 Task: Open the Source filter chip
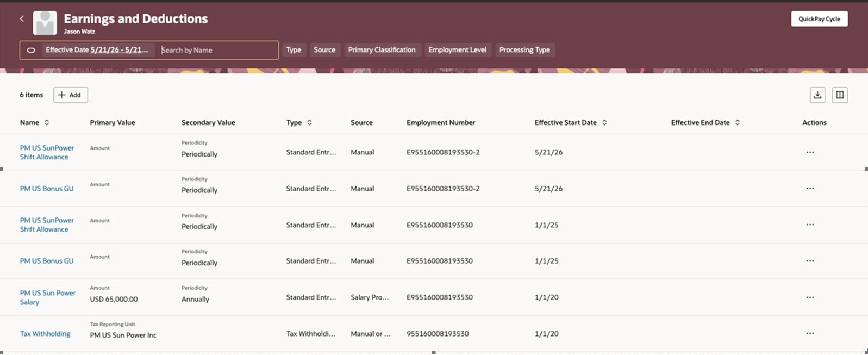pyautogui.click(x=324, y=50)
